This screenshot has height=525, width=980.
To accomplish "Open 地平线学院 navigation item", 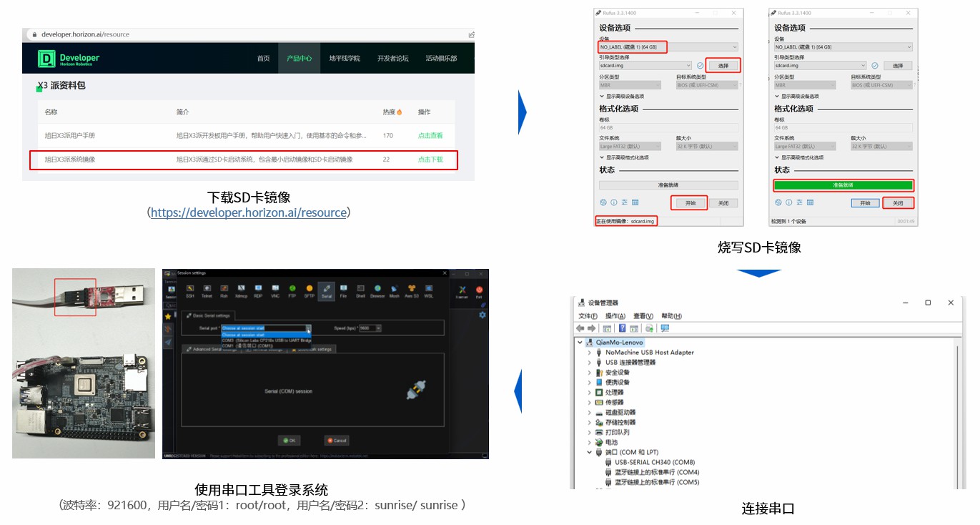I will click(345, 59).
